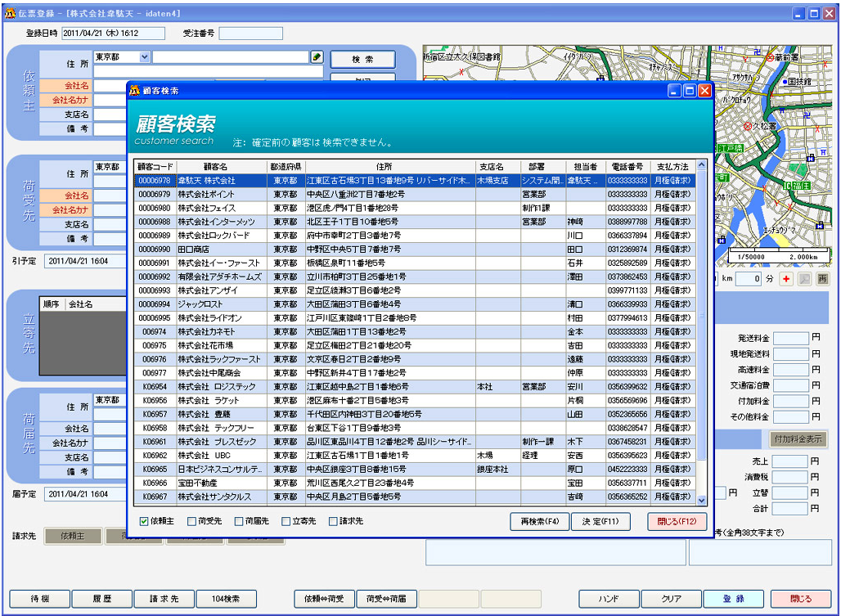Click the 104検索 button at bottom
This screenshot has height=616, width=841.
click(227, 599)
